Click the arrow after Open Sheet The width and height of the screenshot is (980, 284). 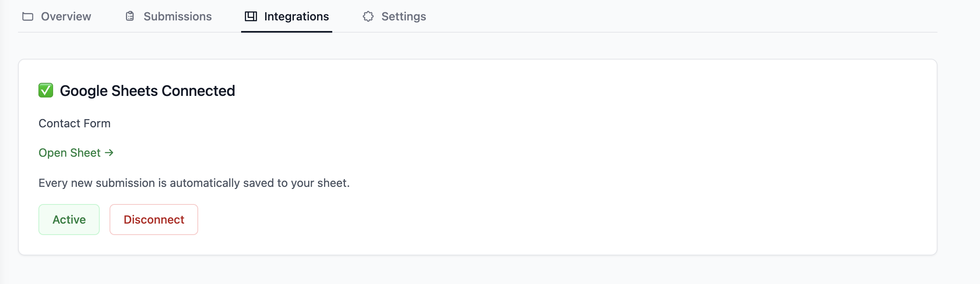pos(109,153)
